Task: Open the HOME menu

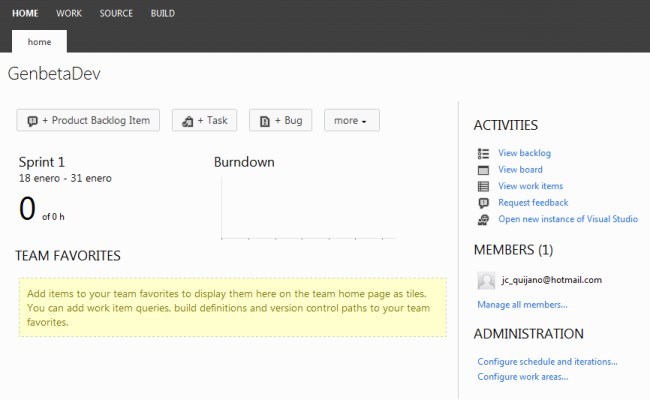Action: point(25,13)
